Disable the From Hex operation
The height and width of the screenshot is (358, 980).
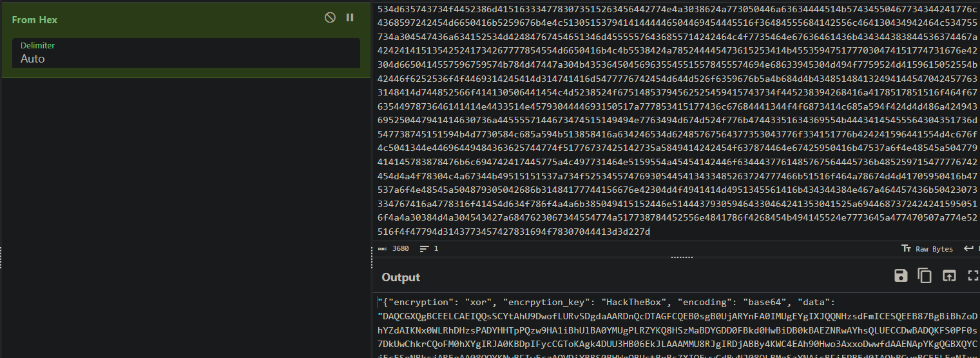pos(330,18)
